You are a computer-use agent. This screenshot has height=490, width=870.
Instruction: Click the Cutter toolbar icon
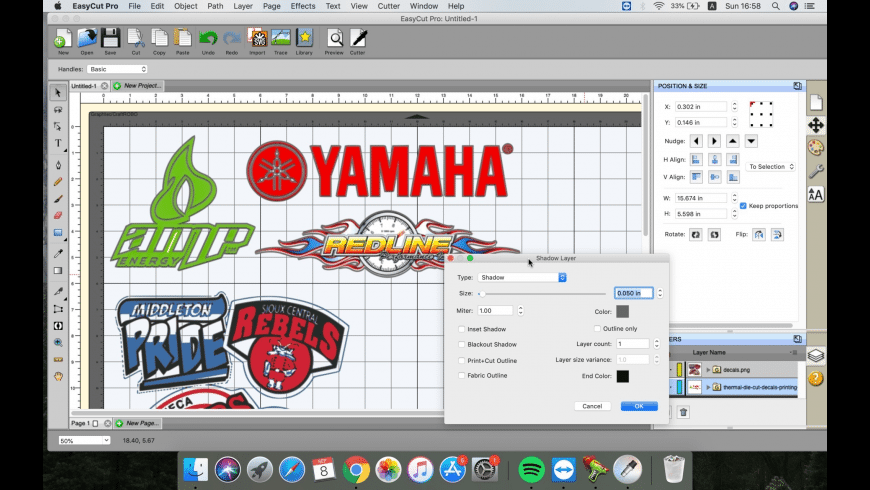click(x=358, y=41)
